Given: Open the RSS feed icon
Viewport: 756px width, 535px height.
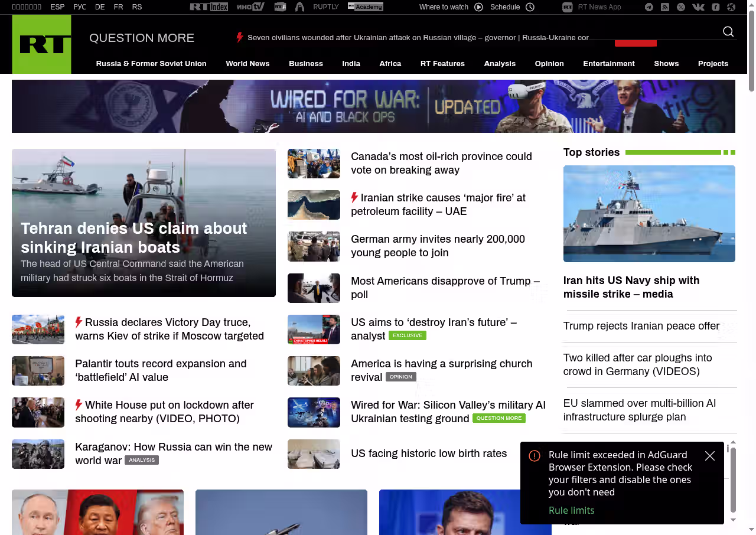Looking at the screenshot, I should click(665, 7).
